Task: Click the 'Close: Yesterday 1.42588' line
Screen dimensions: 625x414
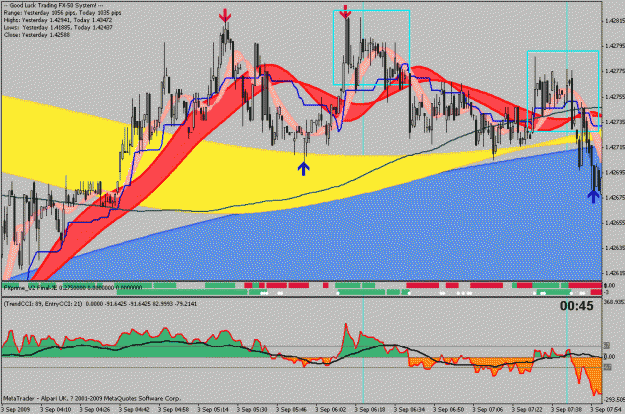Action: 37,35
